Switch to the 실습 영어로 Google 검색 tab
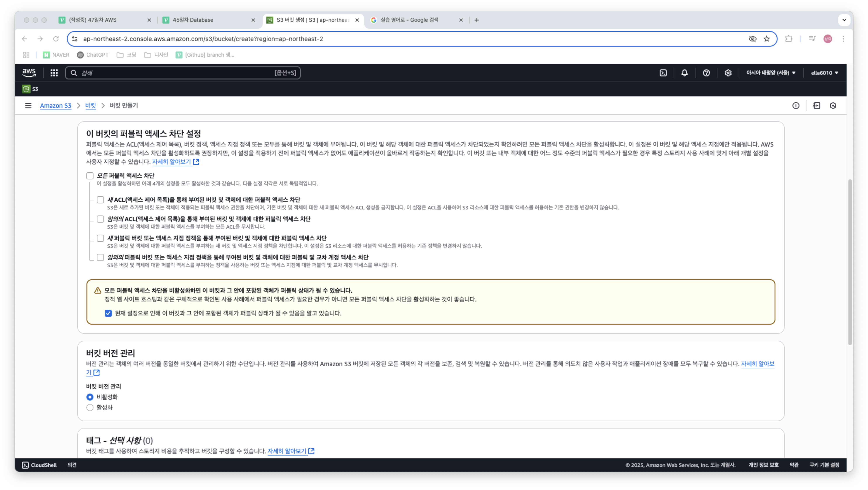This screenshot has height=490, width=868. 417,20
